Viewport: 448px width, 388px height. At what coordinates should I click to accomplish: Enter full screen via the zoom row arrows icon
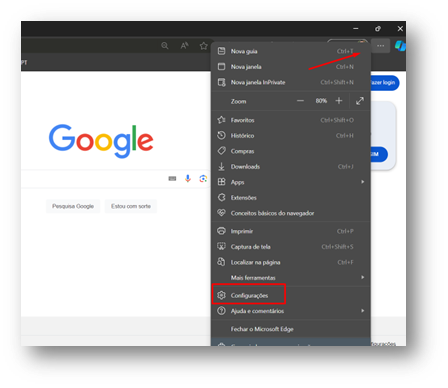point(360,101)
